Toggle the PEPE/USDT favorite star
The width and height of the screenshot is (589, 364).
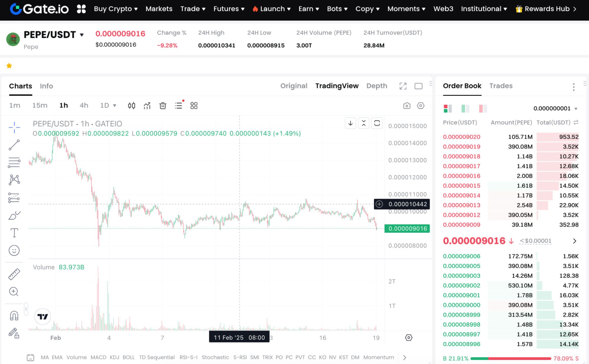coord(9,66)
